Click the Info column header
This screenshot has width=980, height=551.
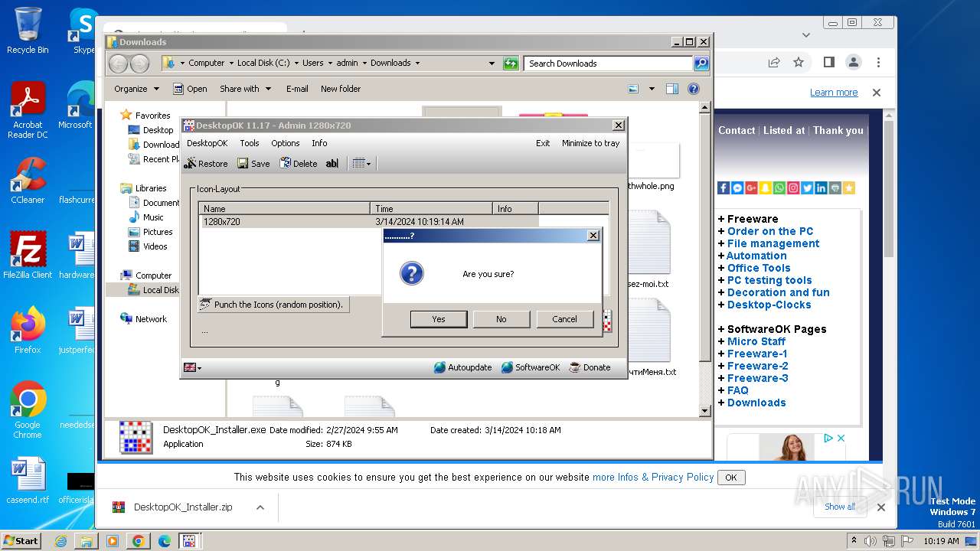pos(515,208)
